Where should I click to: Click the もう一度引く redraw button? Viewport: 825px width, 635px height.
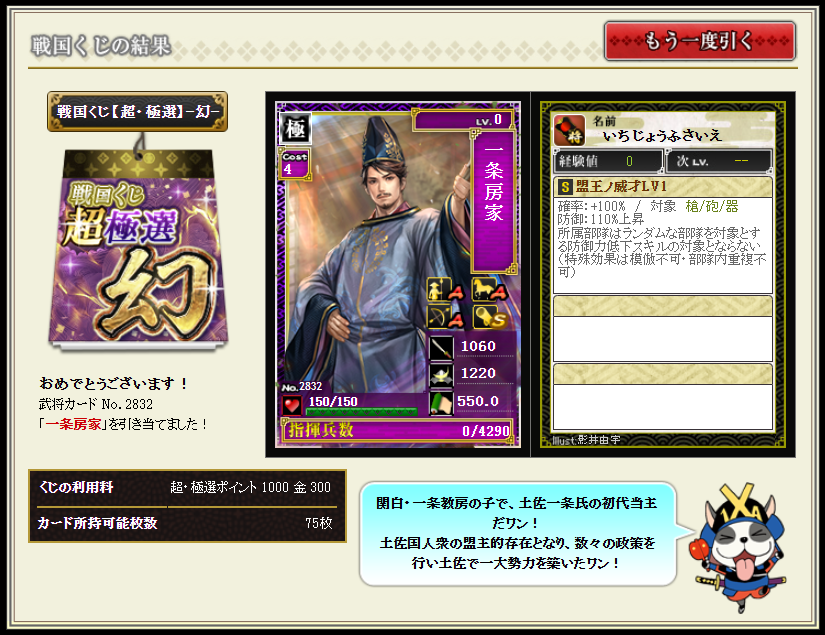coord(700,41)
